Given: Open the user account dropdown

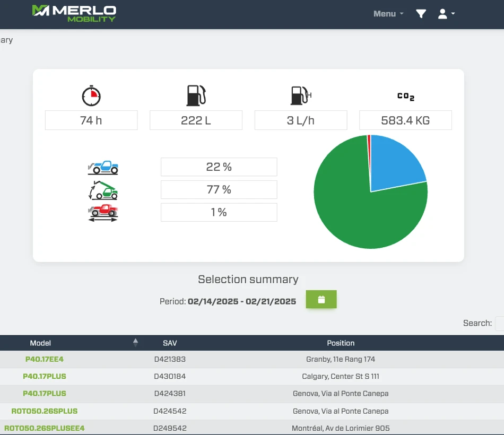Looking at the screenshot, I should (446, 14).
